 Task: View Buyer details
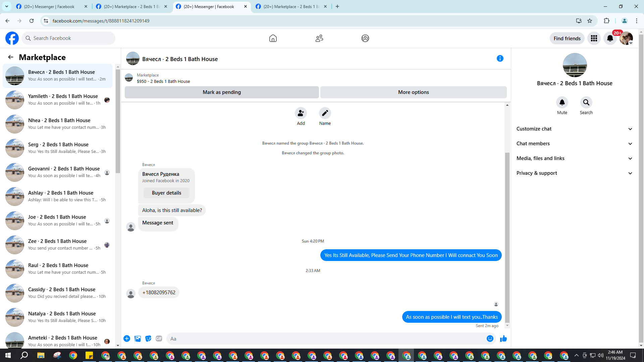(166, 193)
